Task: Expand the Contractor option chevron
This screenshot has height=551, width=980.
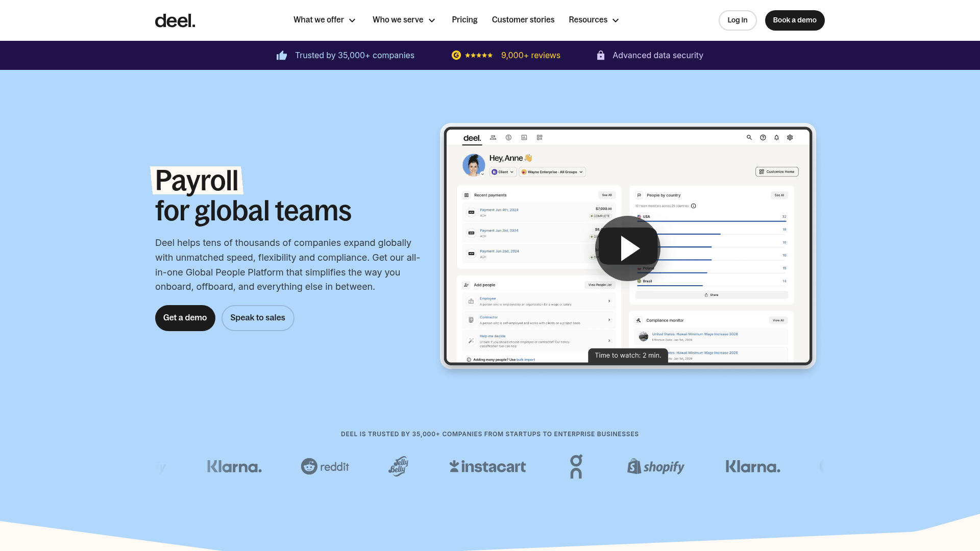Action: 609,320
